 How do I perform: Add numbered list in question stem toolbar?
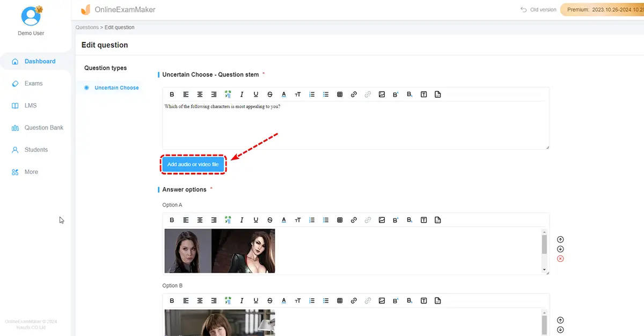(312, 94)
